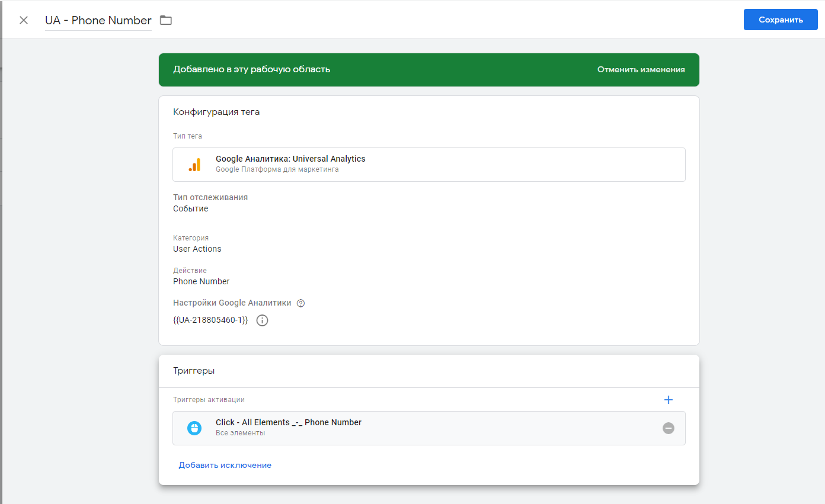Click the blue mouse click trigger icon
The height and width of the screenshot is (504, 825).
tap(194, 428)
